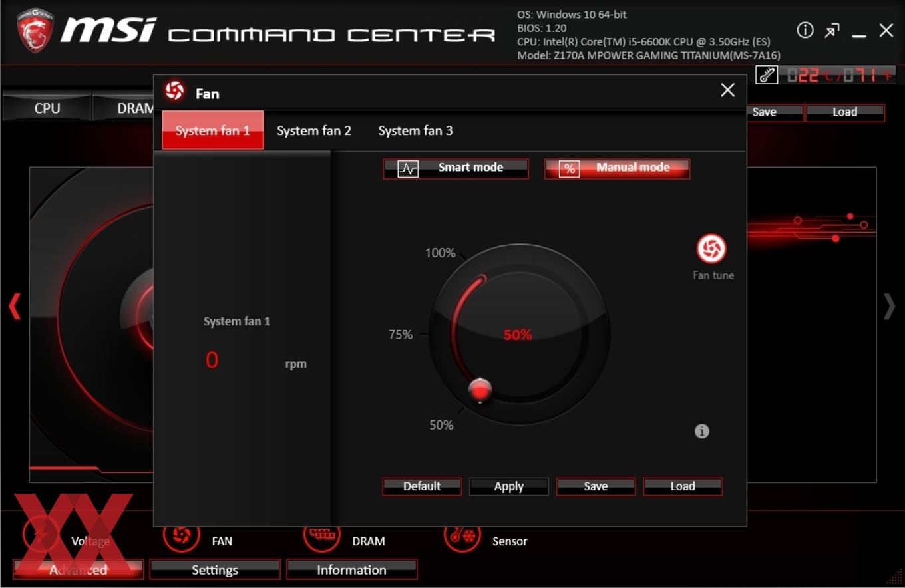Open the DRAM section icon at bottom
905x588 pixels.
pyautogui.click(x=321, y=534)
